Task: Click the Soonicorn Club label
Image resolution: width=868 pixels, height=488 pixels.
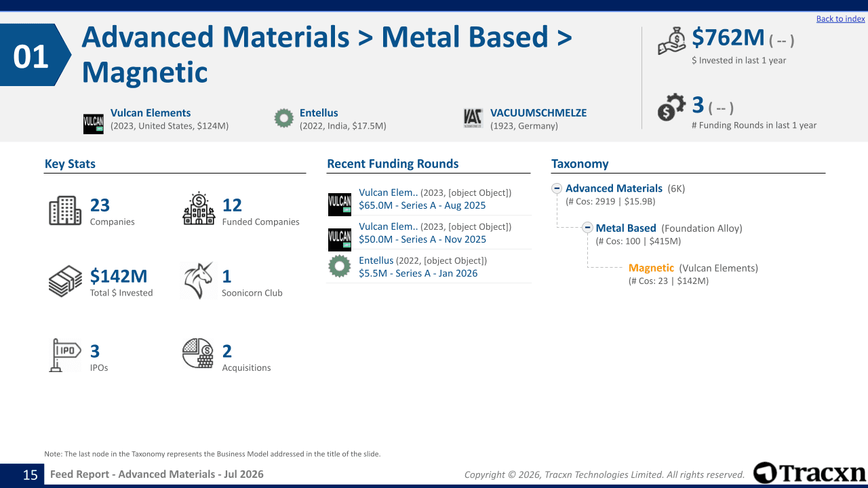Action: [252, 293]
